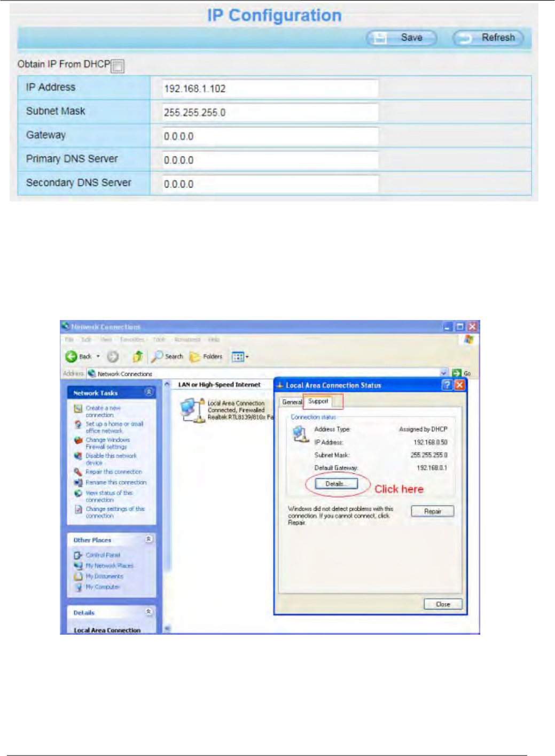Click the My Computer icon
The image size is (555, 756).
[78, 587]
